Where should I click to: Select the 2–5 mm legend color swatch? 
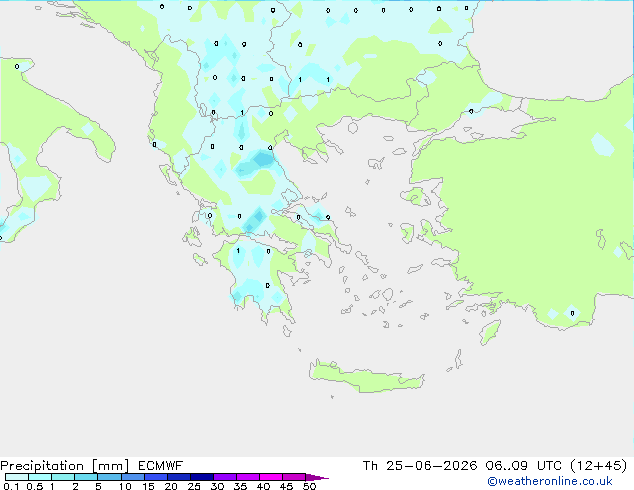pos(86,477)
